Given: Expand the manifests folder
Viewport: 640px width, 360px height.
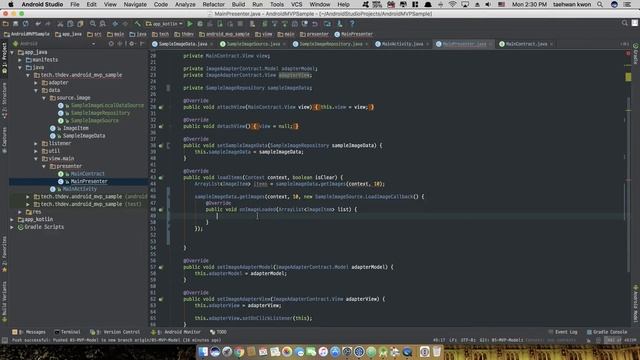Looking at the screenshot, I should tap(20, 60).
